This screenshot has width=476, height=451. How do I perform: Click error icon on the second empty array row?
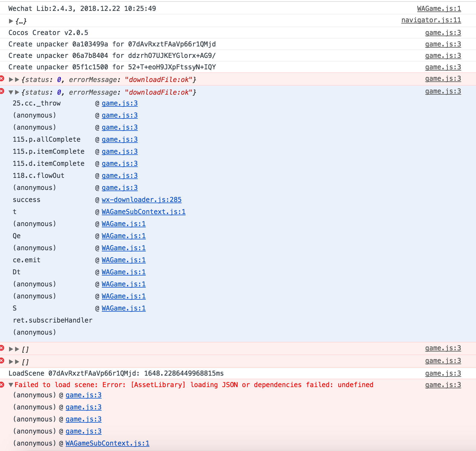[x=2, y=361]
